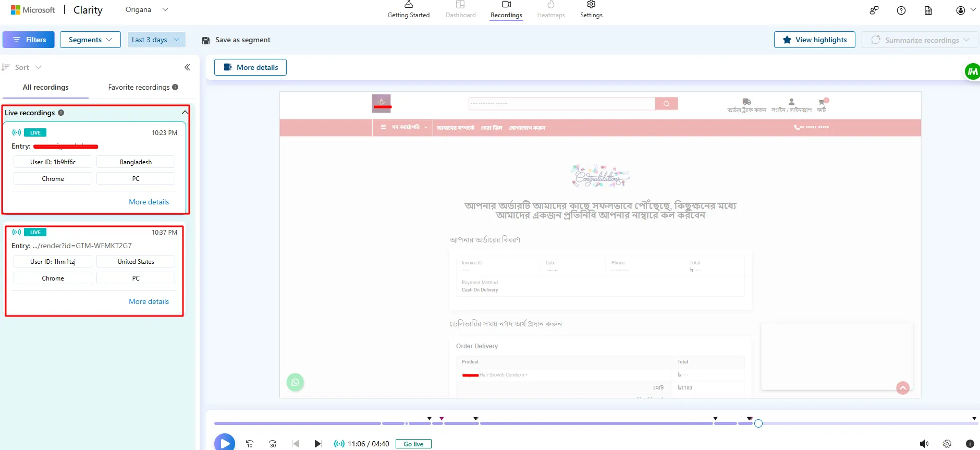Open the Settings tab in top navigation

coord(591,10)
